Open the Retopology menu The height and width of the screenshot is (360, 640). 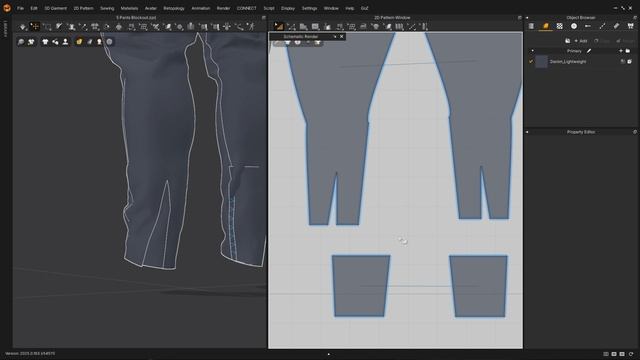174,8
